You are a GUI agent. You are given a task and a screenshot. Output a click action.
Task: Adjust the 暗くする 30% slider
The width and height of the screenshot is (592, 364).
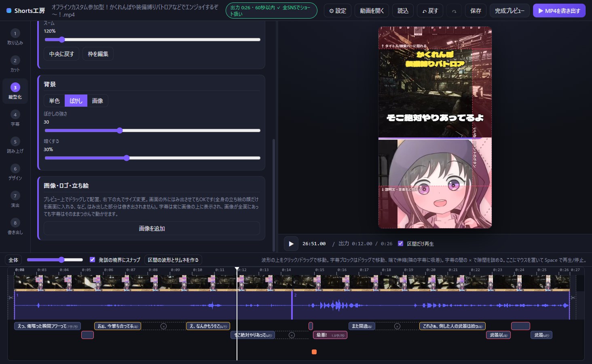(152, 158)
